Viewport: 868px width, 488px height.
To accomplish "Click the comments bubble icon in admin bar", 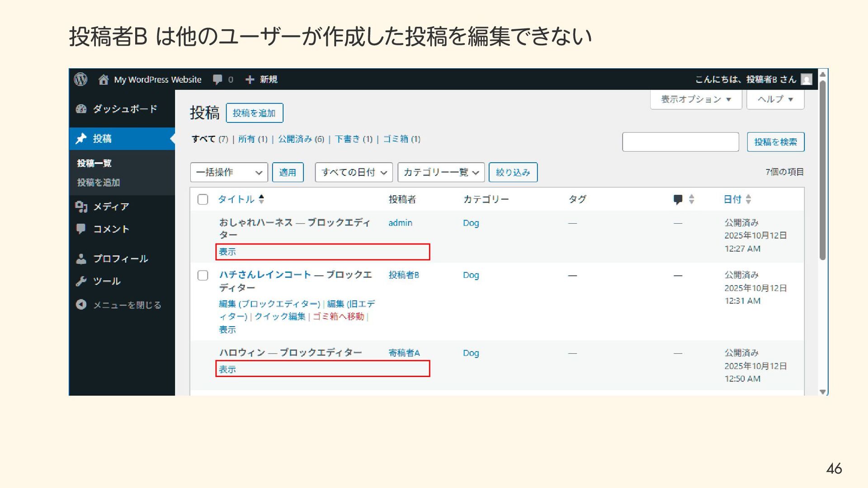I will 217,80.
